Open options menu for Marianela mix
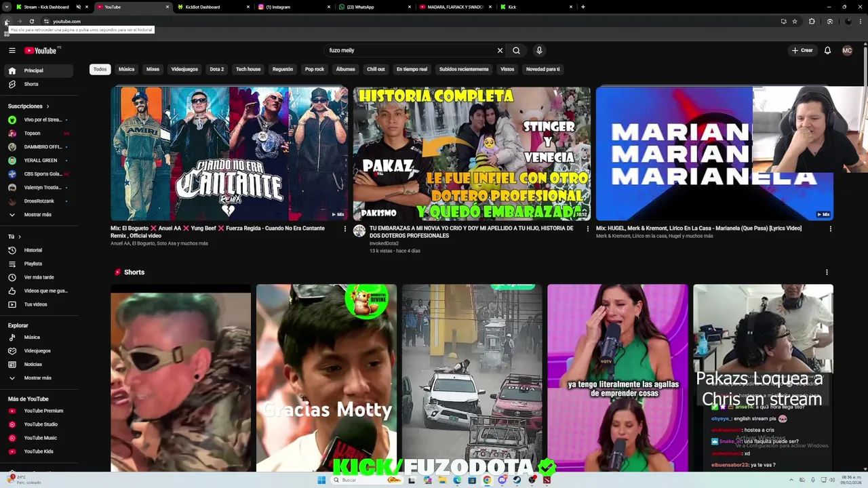This screenshot has height=488, width=868. pos(830,229)
